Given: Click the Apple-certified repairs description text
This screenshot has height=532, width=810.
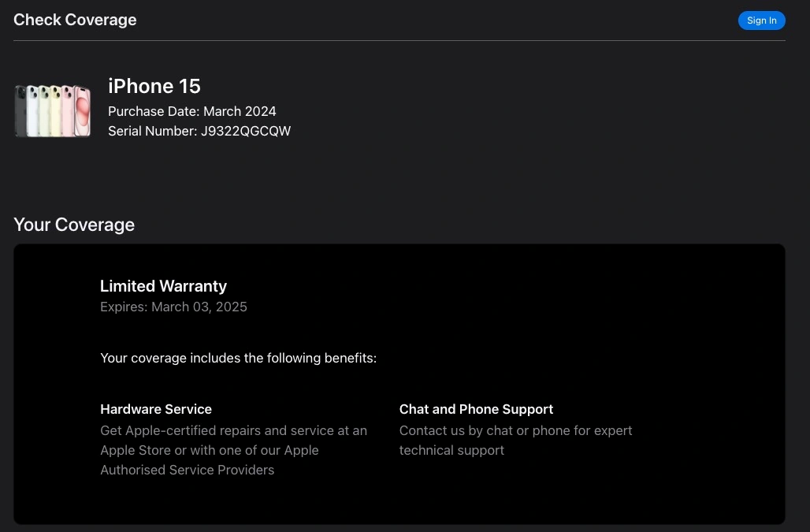Looking at the screenshot, I should [233, 430].
